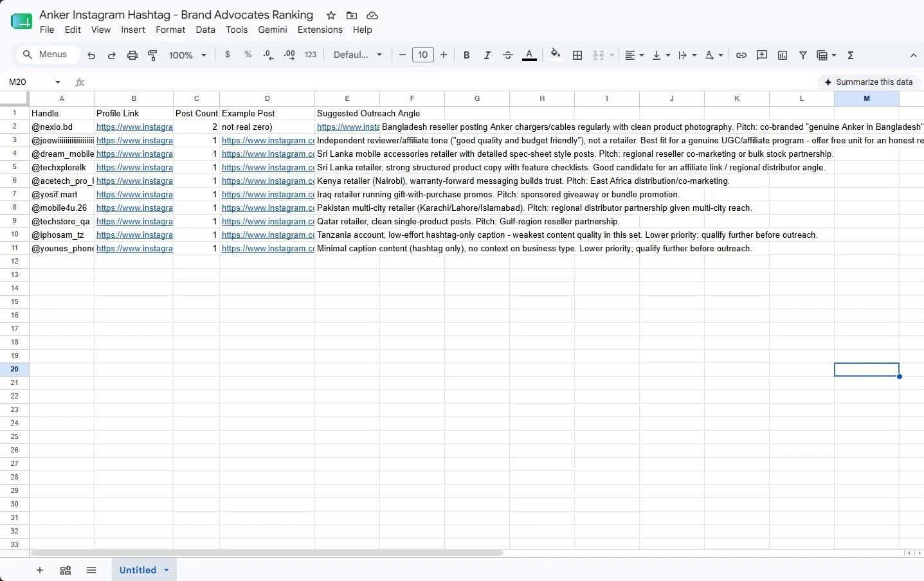Select column M header

coord(867,98)
